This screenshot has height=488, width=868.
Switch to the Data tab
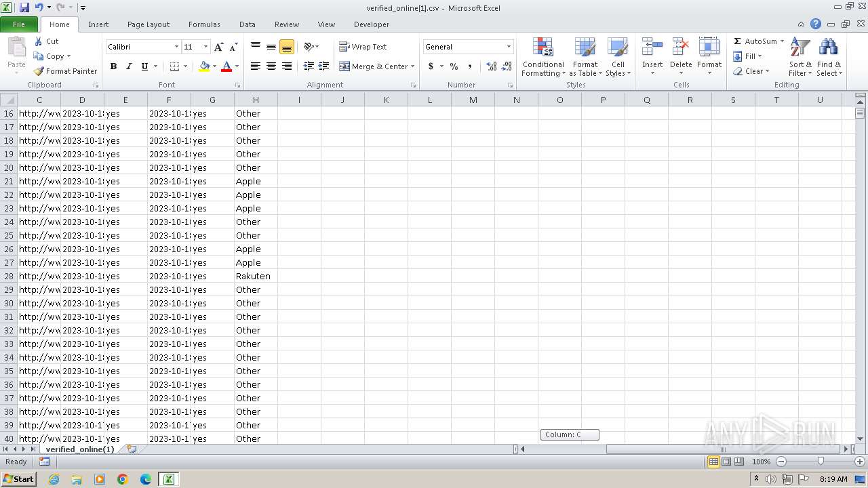[x=248, y=24]
